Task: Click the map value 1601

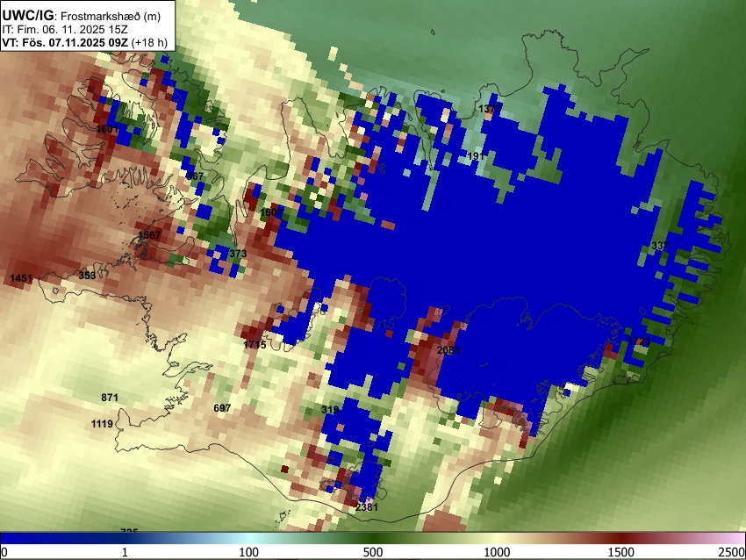Action: [107, 129]
